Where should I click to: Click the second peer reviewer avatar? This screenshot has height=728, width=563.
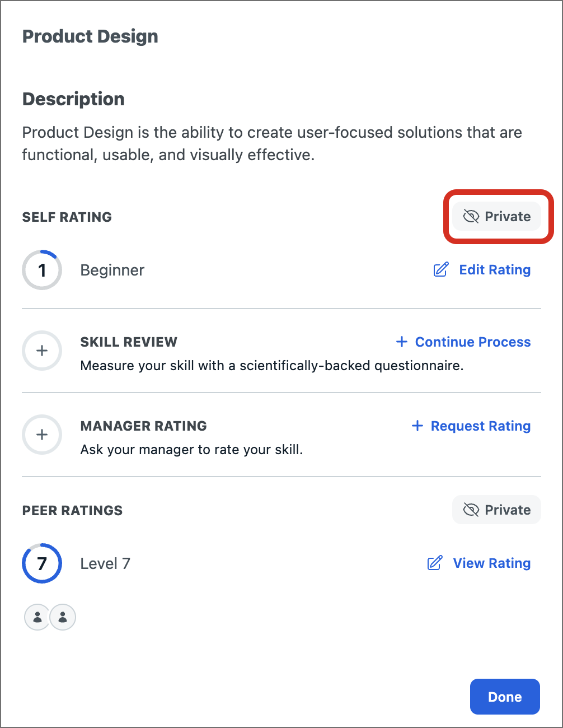coord(62,617)
